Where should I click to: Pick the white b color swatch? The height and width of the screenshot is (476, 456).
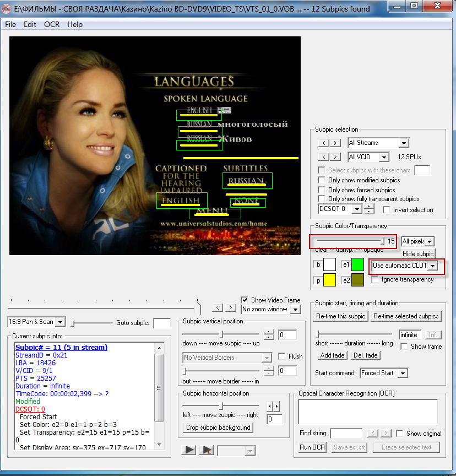329,264
